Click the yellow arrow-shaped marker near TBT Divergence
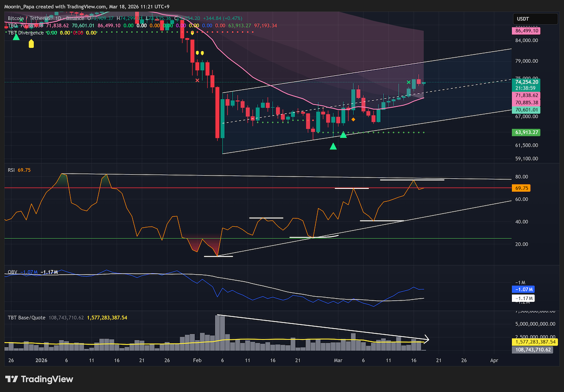Image resolution: width=564 pixels, height=392 pixels. [x=31, y=44]
